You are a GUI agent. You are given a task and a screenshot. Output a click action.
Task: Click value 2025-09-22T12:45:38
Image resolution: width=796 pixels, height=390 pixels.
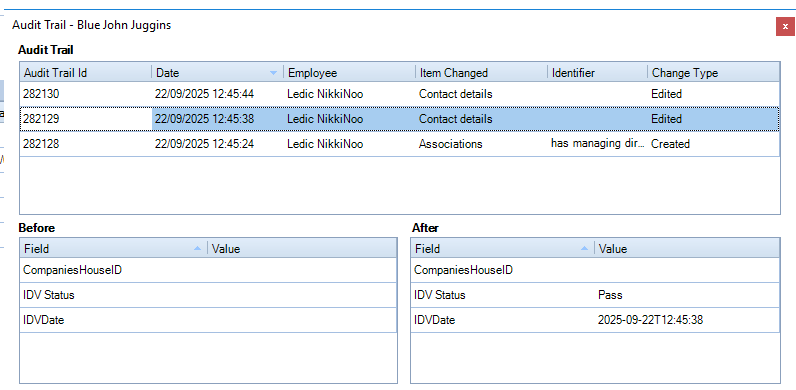tap(650, 320)
